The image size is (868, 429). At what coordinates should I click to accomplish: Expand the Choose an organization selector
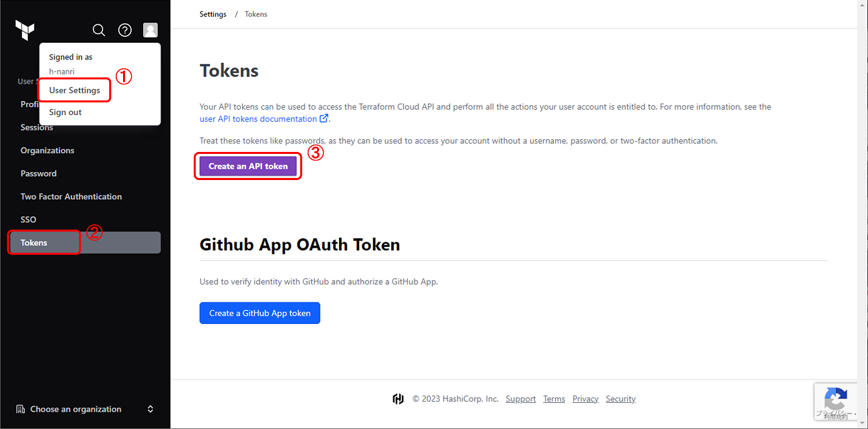pyautogui.click(x=150, y=409)
